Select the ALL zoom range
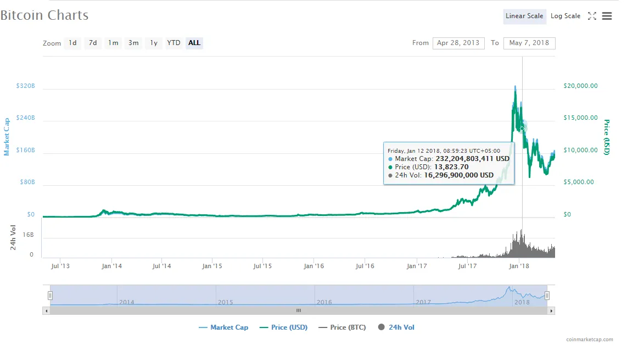The height and width of the screenshot is (350, 644). point(194,43)
